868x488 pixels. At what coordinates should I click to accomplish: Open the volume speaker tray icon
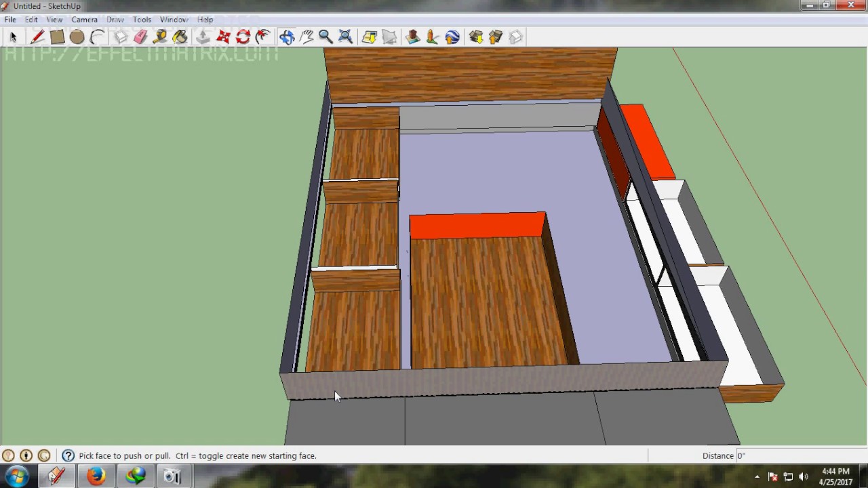tap(804, 477)
